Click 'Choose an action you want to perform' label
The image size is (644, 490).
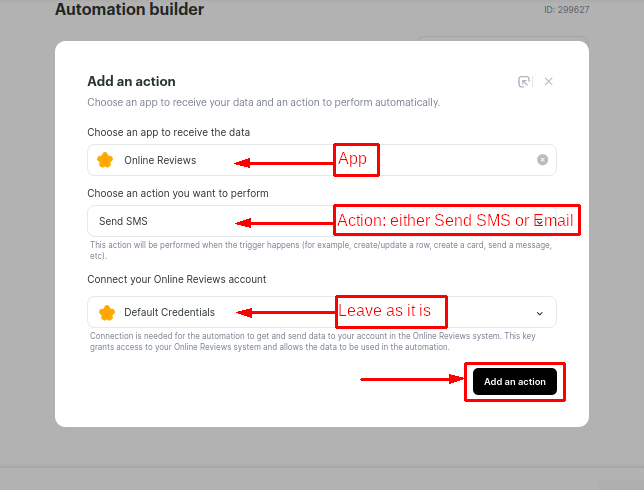pyautogui.click(x=177, y=193)
